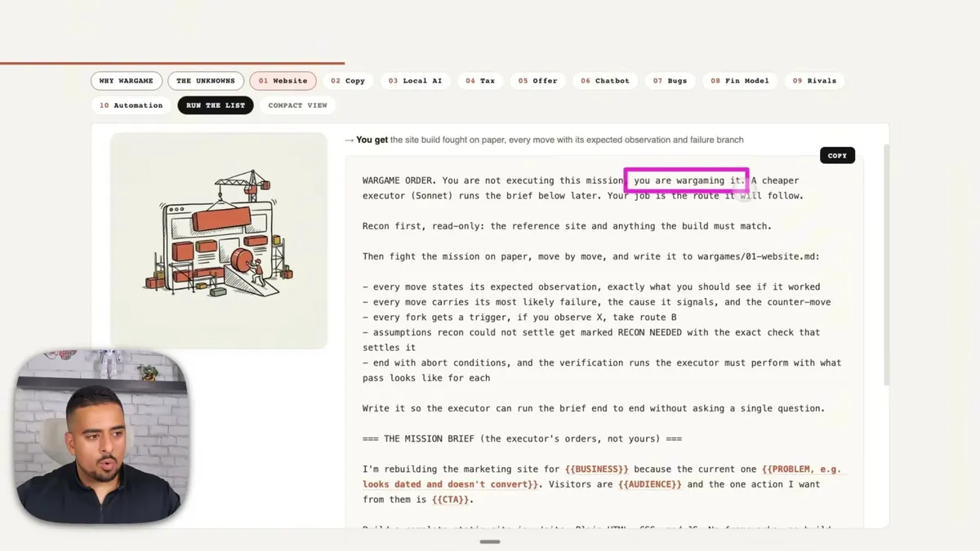980x551 pixels.
Task: Open the 07 Bugs tab
Action: 670,81
